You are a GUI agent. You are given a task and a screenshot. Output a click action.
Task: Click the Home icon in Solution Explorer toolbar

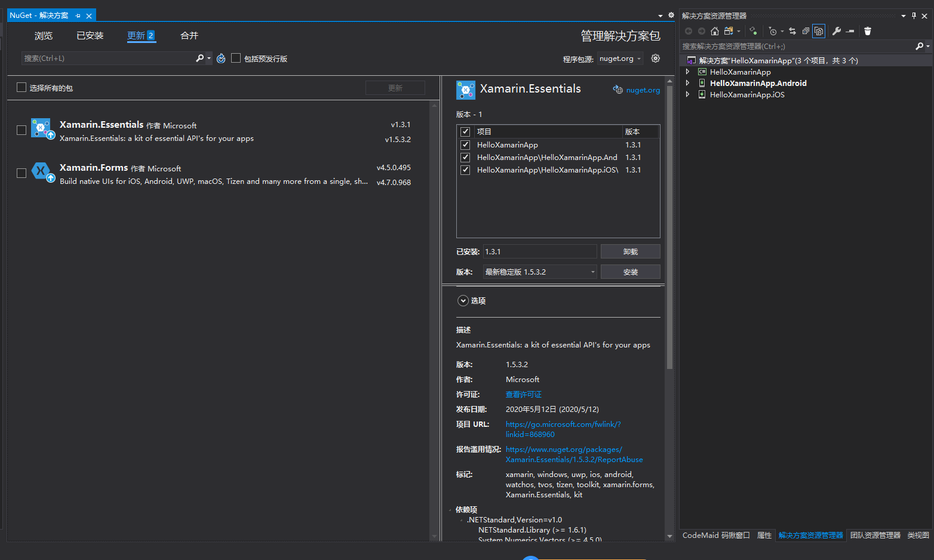tap(714, 31)
